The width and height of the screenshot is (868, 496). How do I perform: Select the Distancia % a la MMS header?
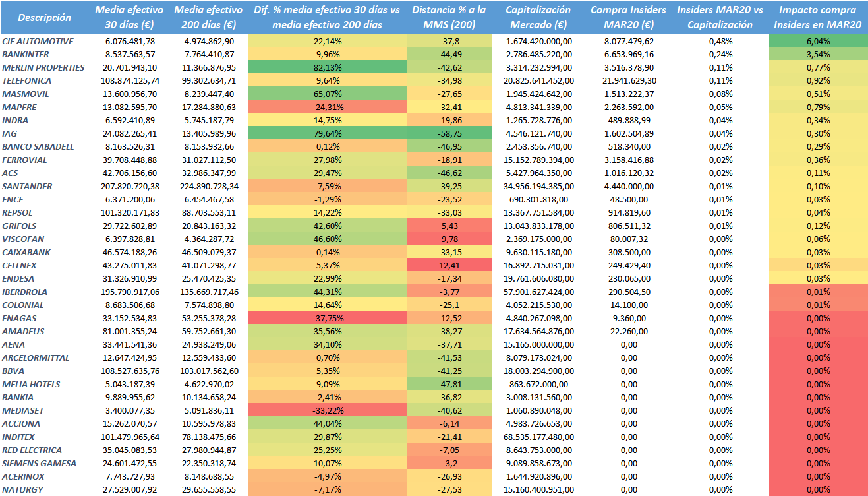click(x=449, y=18)
